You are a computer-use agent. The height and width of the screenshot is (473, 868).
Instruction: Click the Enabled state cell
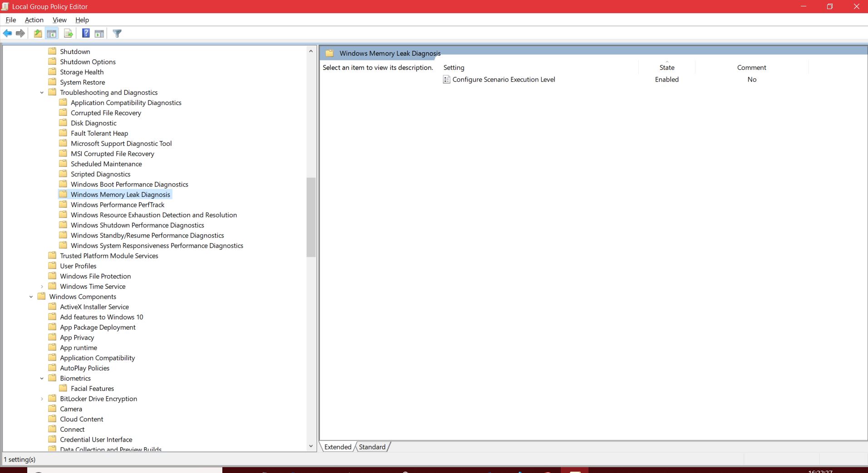667,79
